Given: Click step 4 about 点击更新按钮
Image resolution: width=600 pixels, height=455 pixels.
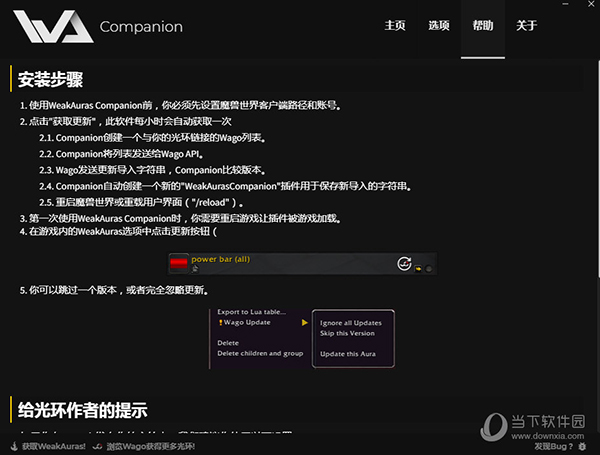Looking at the screenshot, I should 118,232.
